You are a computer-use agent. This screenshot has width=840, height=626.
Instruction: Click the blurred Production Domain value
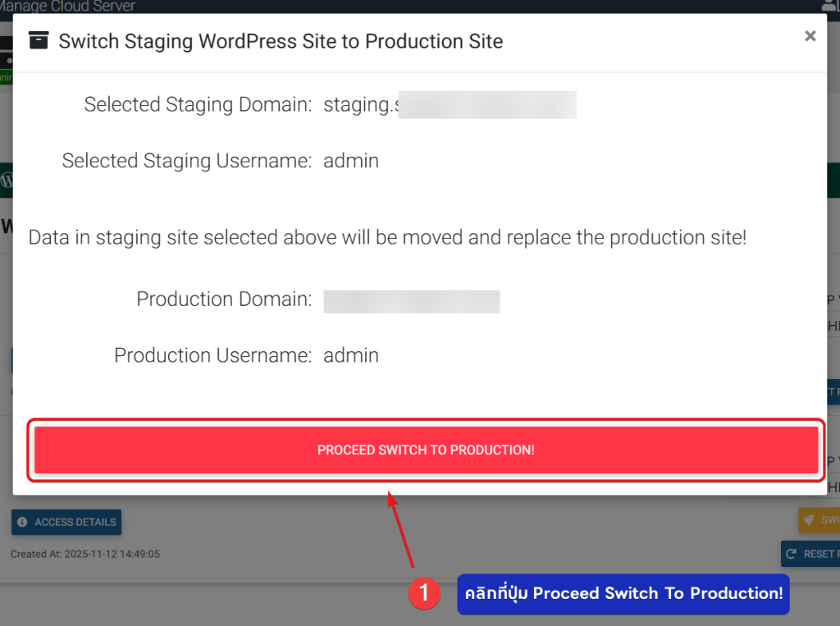coord(411,301)
